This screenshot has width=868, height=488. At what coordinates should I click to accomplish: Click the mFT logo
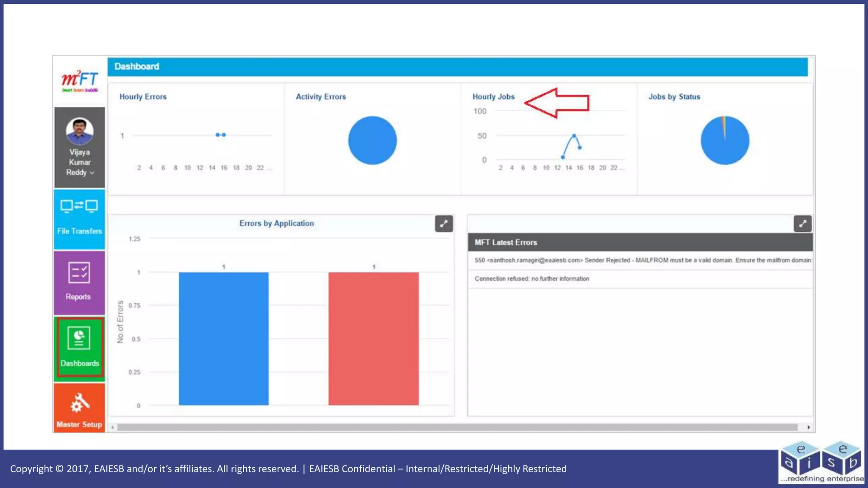(80, 80)
